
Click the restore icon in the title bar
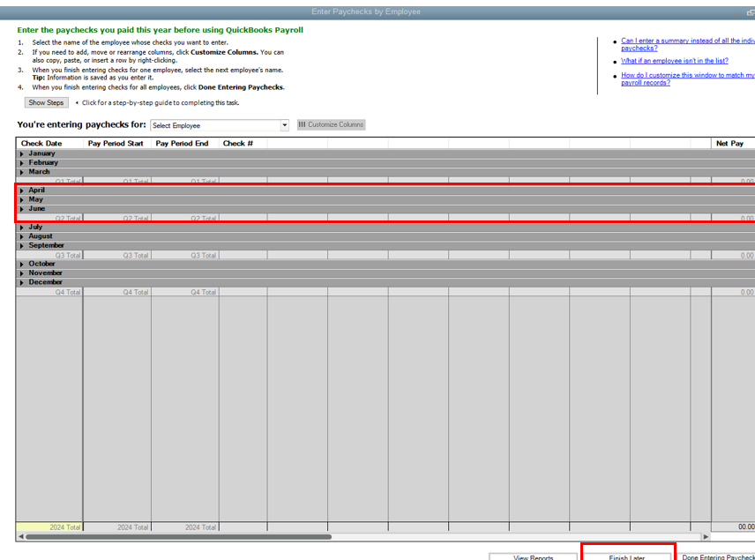coord(751,12)
